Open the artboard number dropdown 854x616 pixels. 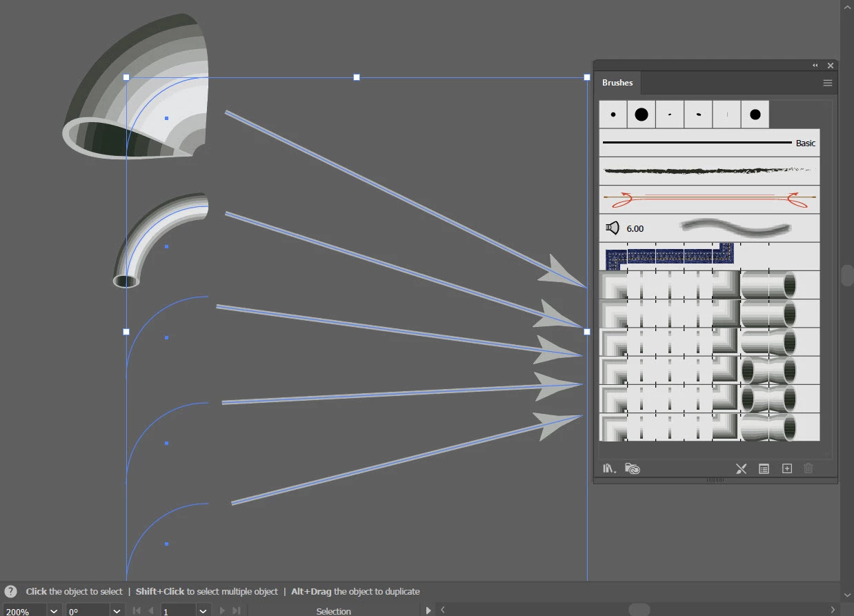point(203,611)
